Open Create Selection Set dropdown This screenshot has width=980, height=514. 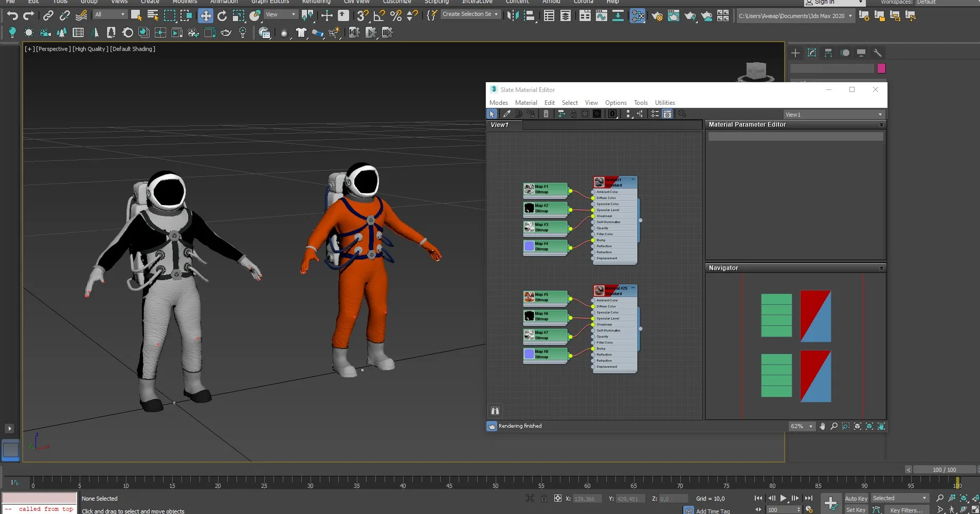[470, 14]
